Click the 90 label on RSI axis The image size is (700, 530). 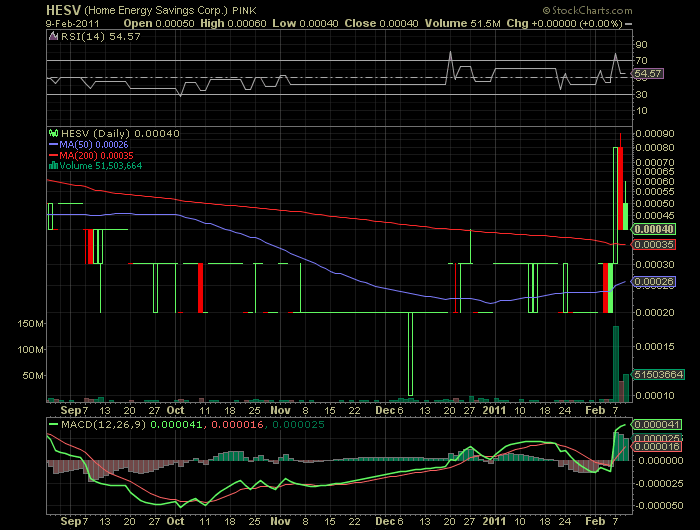pos(642,45)
